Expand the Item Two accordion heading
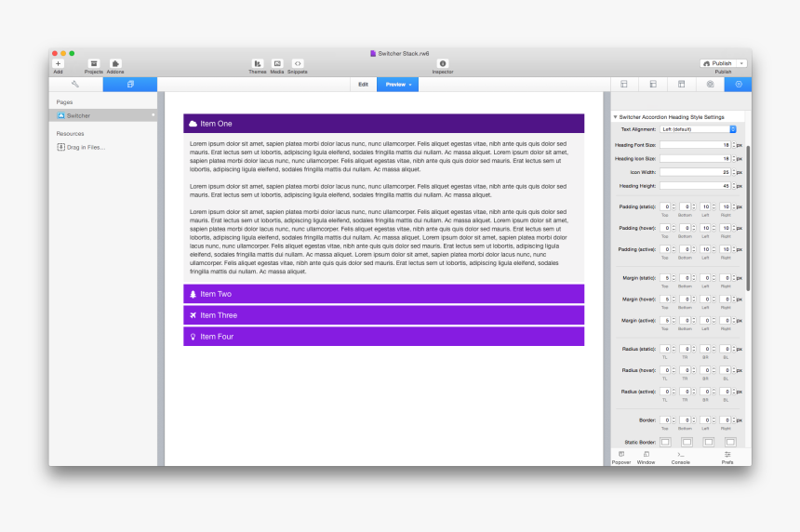800x532 pixels. click(383, 294)
